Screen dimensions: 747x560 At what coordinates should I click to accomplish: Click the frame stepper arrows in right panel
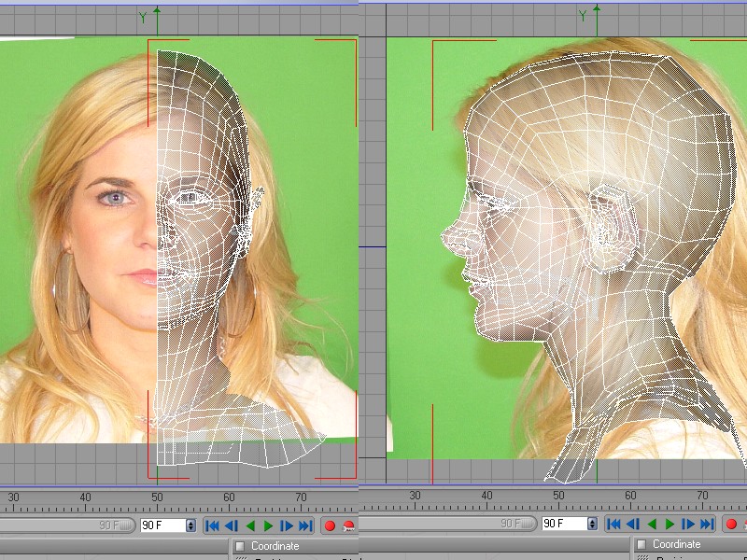pos(592,524)
